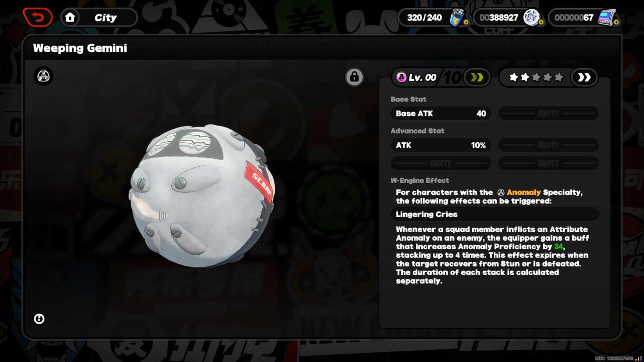Select the City navigation label
This screenshot has width=644, height=362.
coord(105,18)
